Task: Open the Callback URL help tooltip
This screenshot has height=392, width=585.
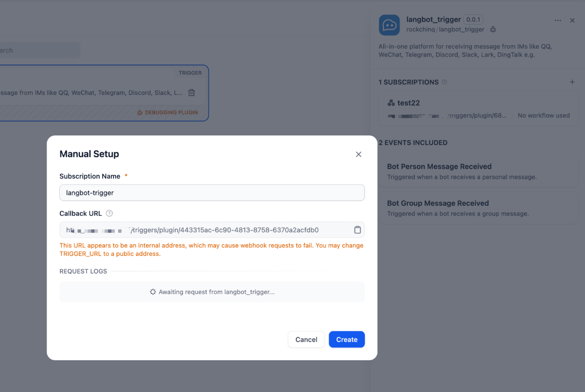Action: coord(109,213)
